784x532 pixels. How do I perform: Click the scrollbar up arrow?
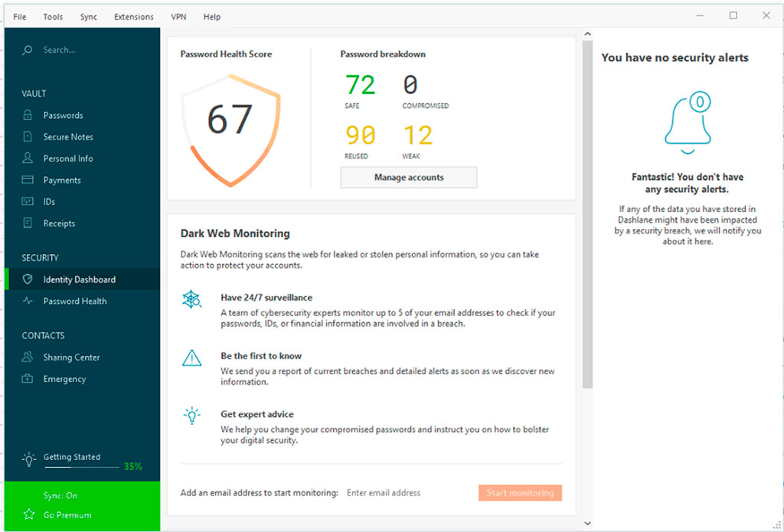[587, 34]
